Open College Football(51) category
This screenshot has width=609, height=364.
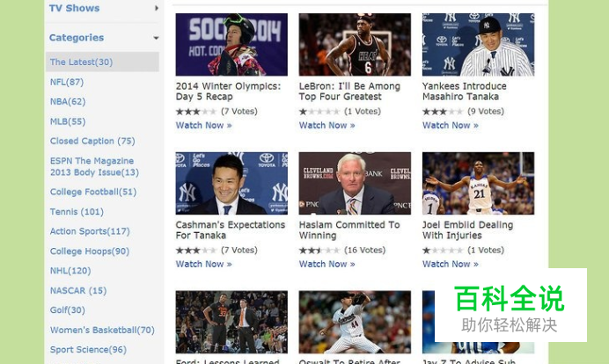[x=93, y=192]
